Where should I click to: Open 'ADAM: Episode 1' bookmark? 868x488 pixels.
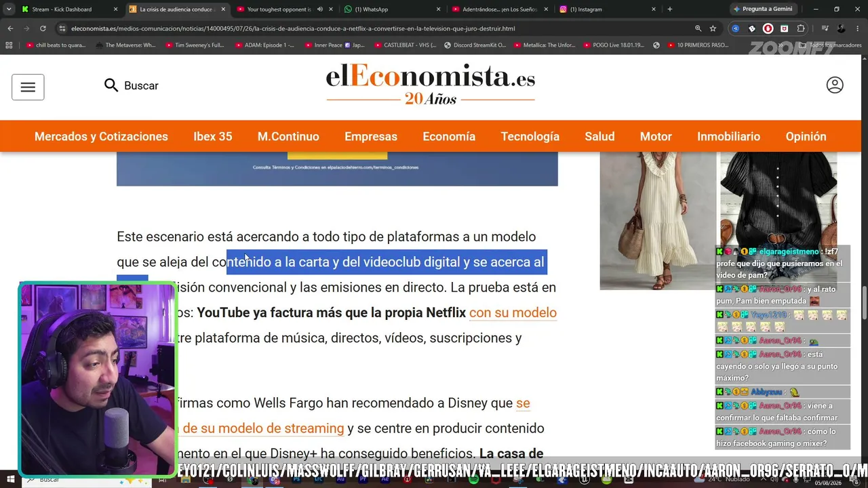(264, 45)
